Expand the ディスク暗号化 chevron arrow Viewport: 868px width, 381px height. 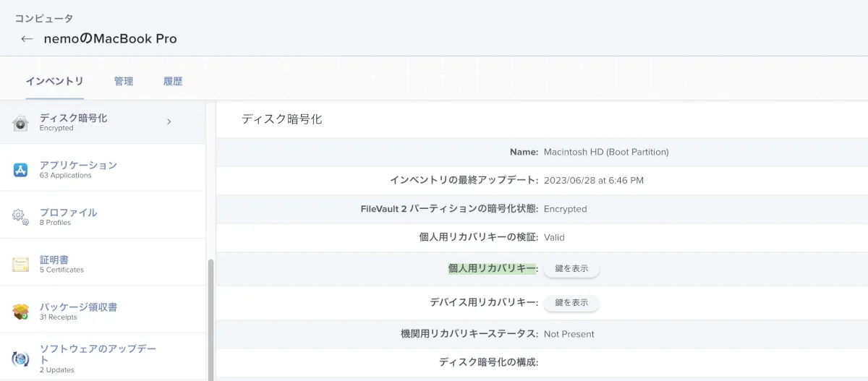[x=169, y=122]
